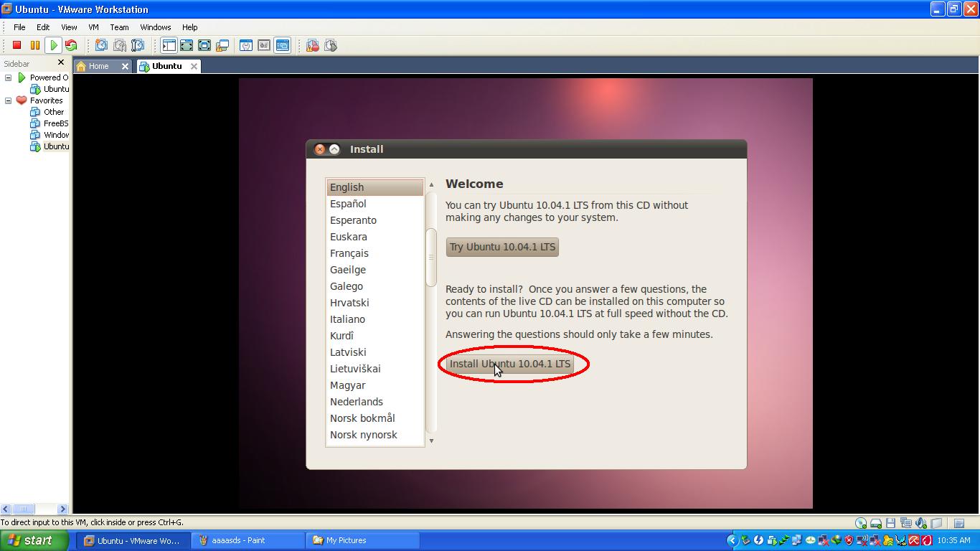This screenshot has height=551, width=980.
Task: Select Ubuntu under Powered On
Action: [x=56, y=89]
